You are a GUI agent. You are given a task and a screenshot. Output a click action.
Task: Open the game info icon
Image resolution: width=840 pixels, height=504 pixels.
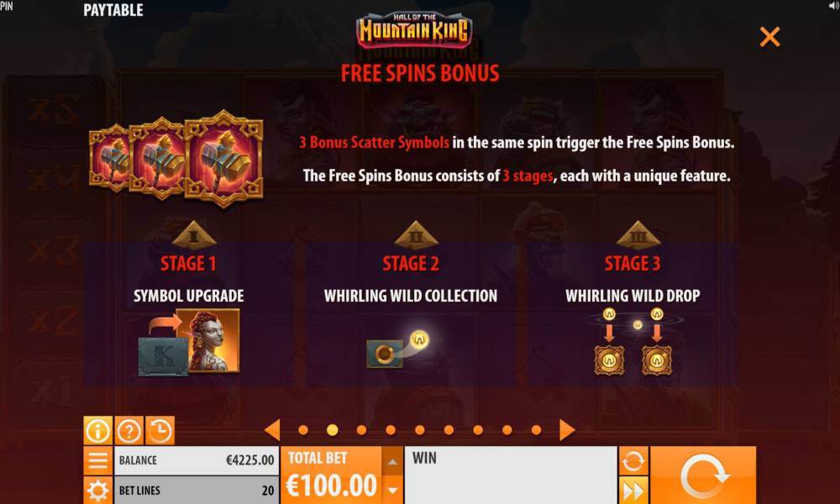pos(97,431)
